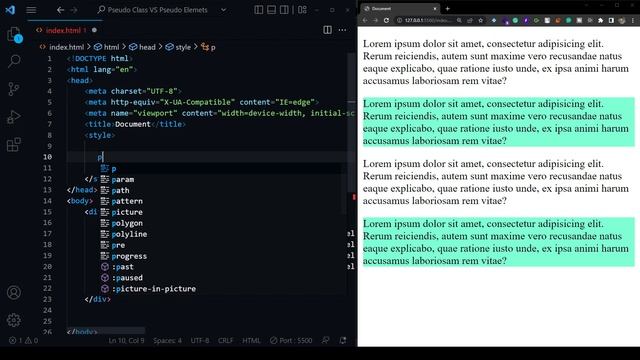Open the p breadcrumb segment

[208, 47]
